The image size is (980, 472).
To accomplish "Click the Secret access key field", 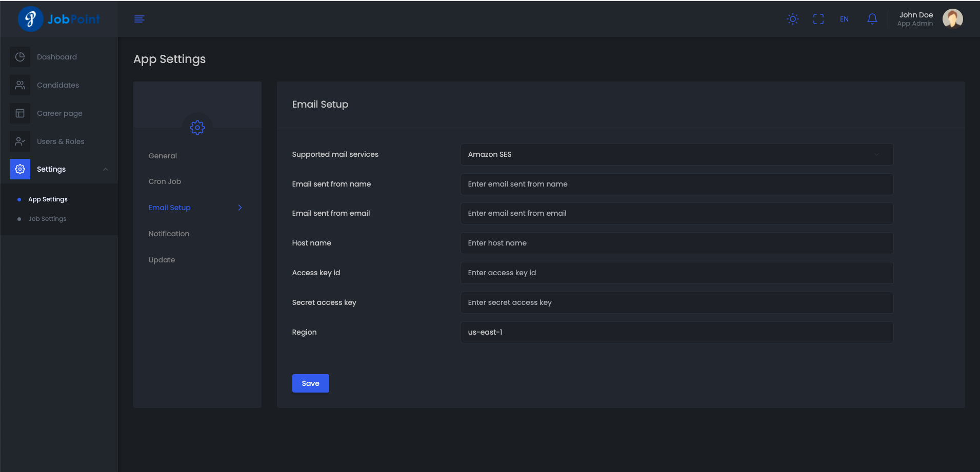I will 676,302.
